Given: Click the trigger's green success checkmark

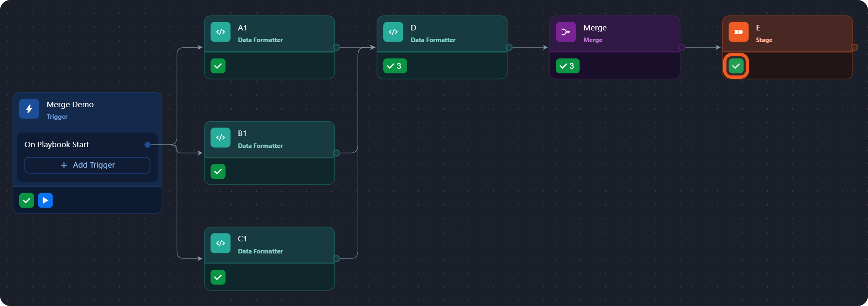Looking at the screenshot, I should 27,201.
